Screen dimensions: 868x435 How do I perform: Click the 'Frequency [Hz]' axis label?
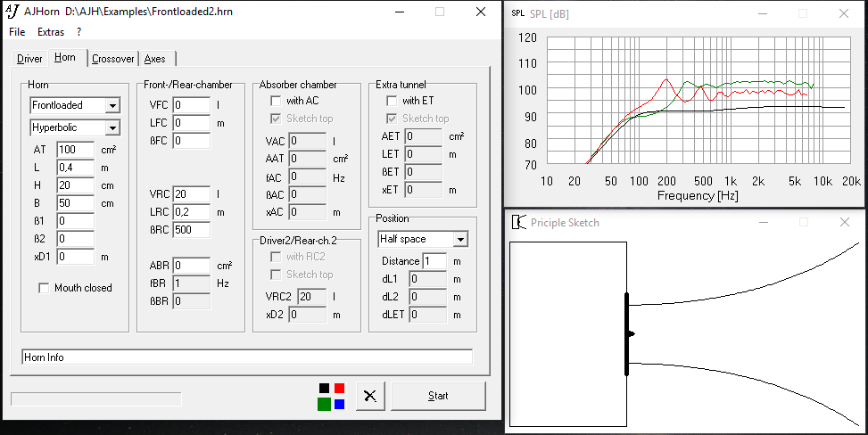698,195
